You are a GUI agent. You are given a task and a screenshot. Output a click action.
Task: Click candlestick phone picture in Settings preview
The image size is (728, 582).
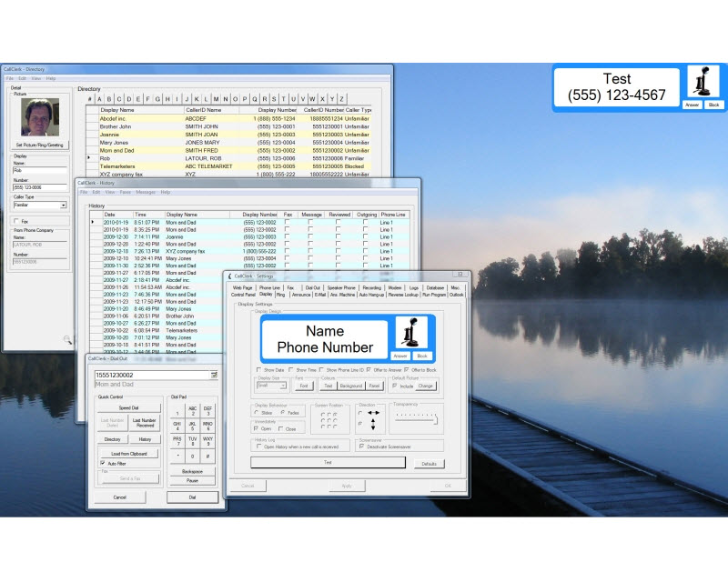point(409,334)
